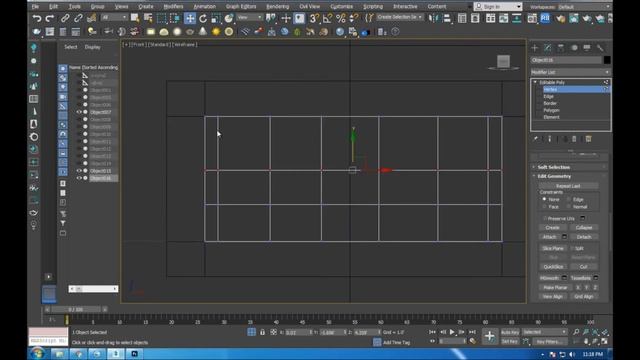Collapse the Edit Geometry rollout

[x=554, y=176]
